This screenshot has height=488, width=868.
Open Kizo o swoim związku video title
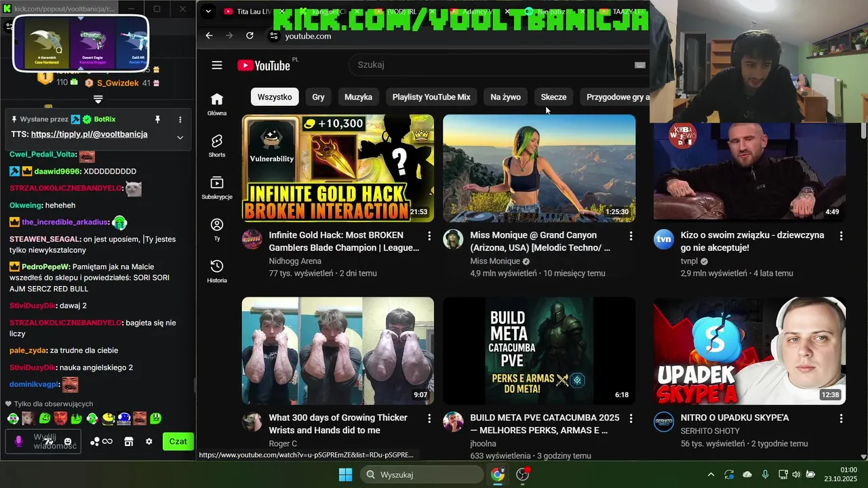752,241
